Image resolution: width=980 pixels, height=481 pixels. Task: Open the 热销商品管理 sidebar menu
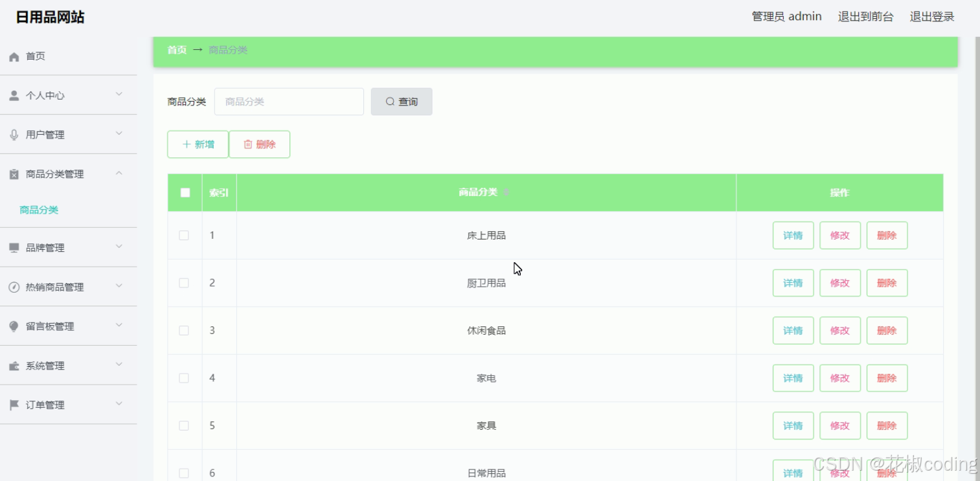pos(68,287)
